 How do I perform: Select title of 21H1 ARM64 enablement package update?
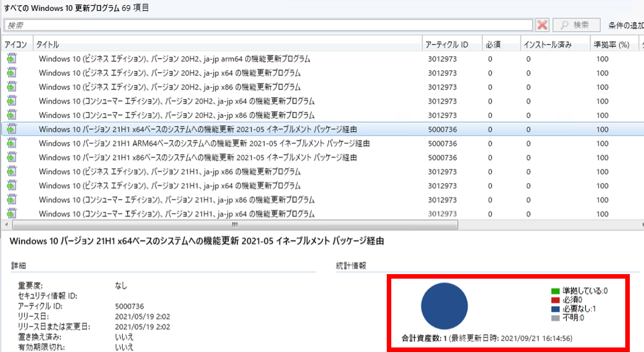204,143
